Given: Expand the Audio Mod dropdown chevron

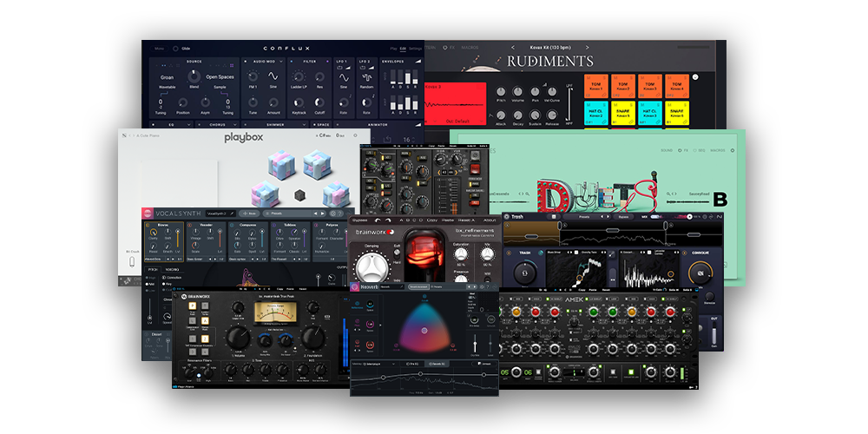Looking at the screenshot, I should coord(280,62).
